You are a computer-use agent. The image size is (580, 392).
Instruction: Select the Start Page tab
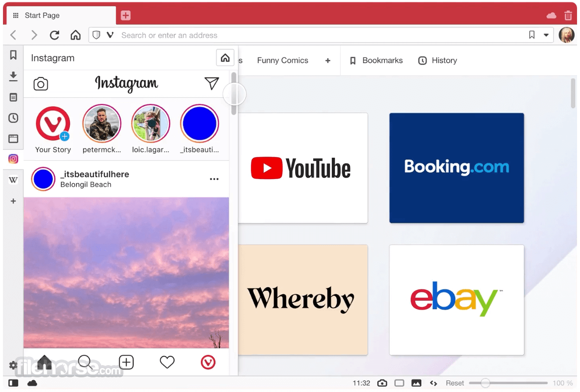click(60, 16)
